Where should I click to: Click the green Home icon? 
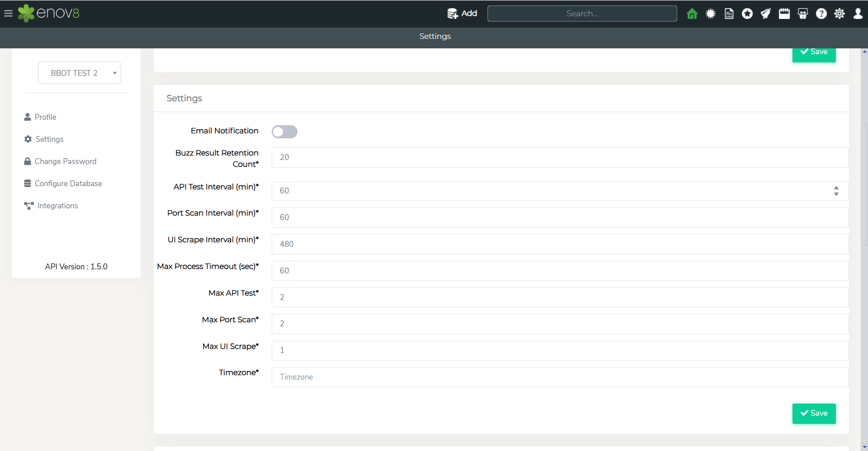pyautogui.click(x=692, y=14)
